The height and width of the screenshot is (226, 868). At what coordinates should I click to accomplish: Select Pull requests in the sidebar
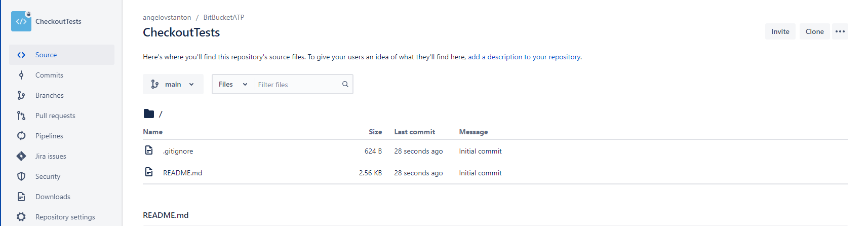coord(62,116)
